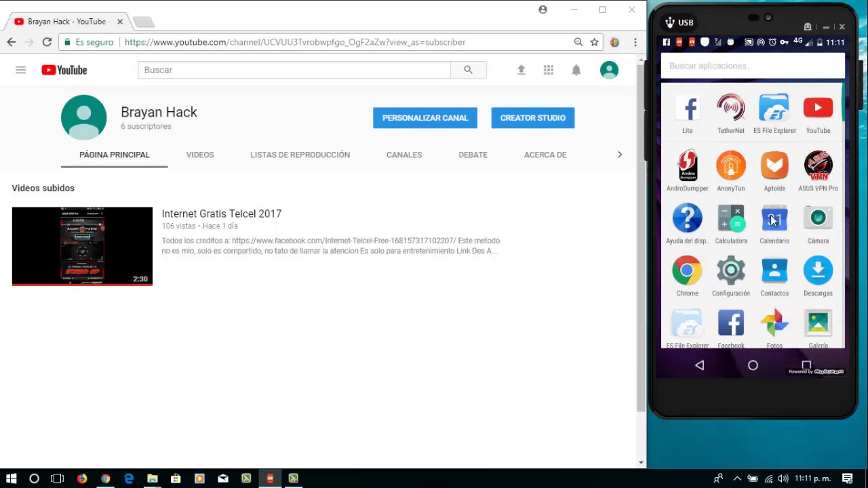868x488 pixels.
Task: Open ES File Explorer app labeled 'ES File Explorer'
Action: pos(774,114)
